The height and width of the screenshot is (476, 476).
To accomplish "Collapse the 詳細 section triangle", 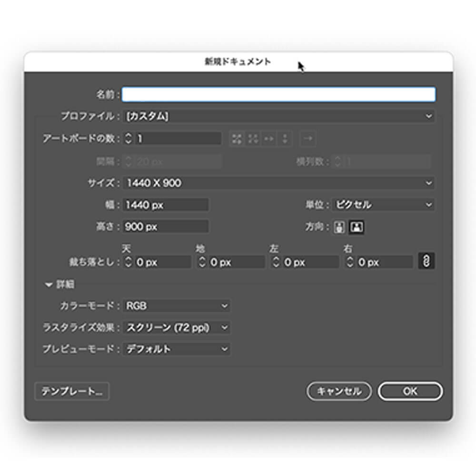I will tap(48, 285).
